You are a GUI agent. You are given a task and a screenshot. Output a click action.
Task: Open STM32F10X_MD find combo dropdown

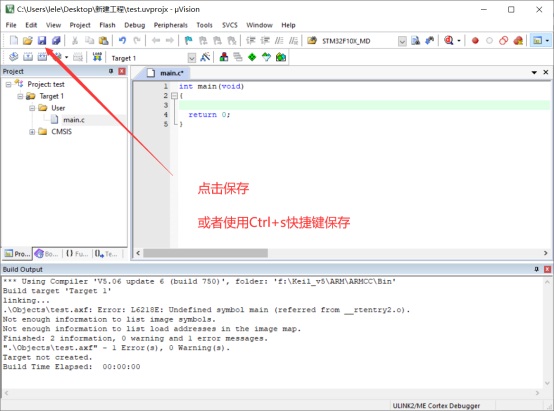click(402, 41)
